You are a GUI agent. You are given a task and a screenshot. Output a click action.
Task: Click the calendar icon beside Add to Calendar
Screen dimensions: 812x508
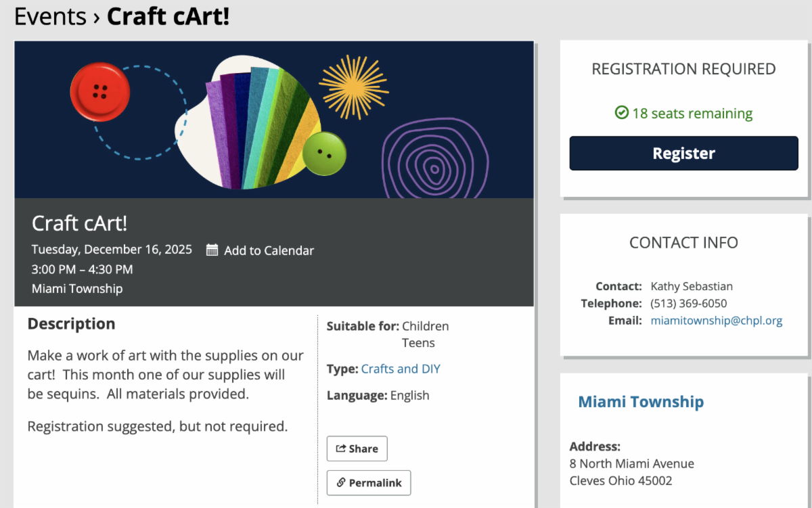click(x=212, y=250)
